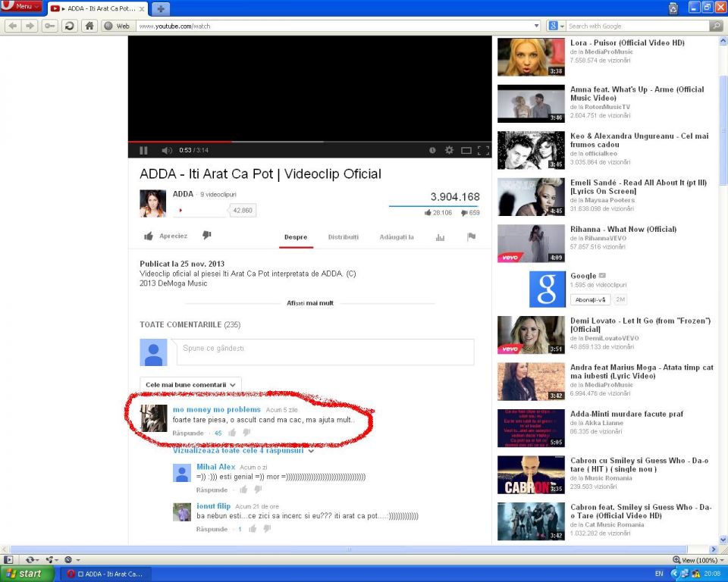Toggle the large player theater mode
The image size is (728, 582).
tap(466, 150)
